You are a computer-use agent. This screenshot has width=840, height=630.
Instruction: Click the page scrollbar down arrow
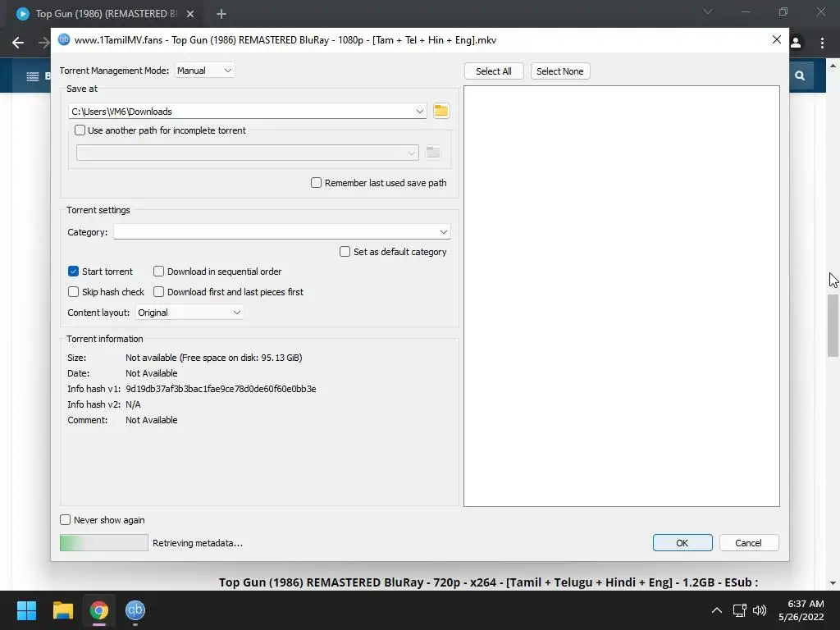tap(833, 583)
